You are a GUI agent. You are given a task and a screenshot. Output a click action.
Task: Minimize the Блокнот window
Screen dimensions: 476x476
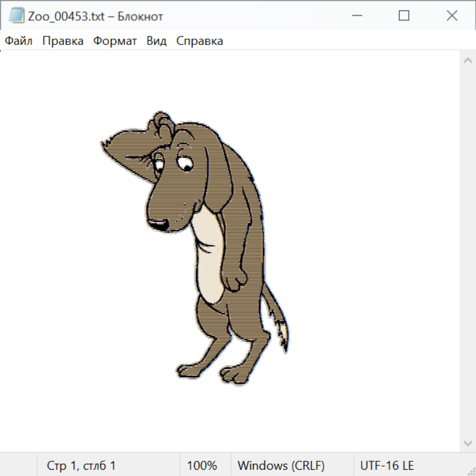click(356, 16)
